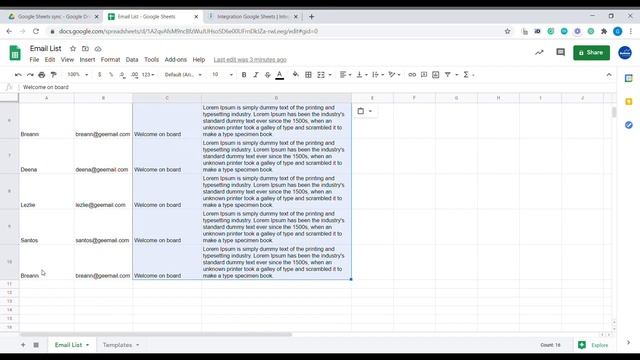This screenshot has height=360, width=640.
Task: Insert a comment from toolbar
Action: point(424,75)
